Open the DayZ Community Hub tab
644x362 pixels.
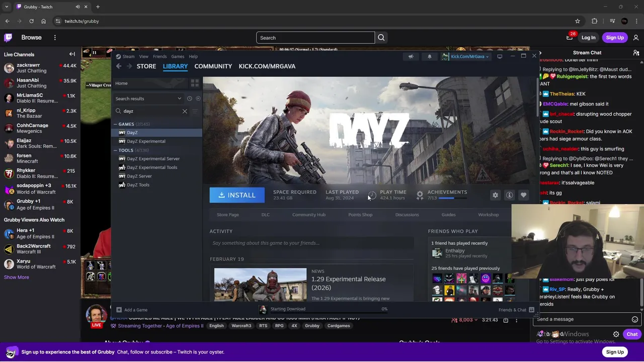309,215
